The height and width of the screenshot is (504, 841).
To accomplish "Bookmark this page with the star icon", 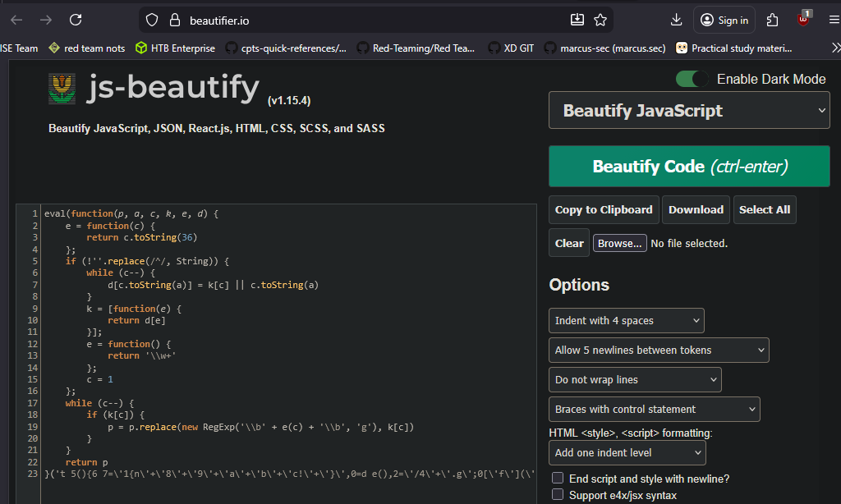I will [600, 20].
